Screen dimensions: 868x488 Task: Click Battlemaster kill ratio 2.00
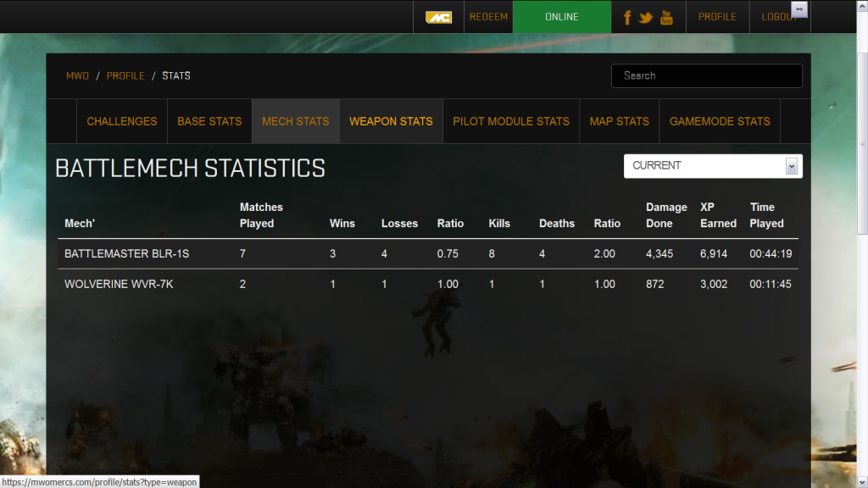click(604, 254)
